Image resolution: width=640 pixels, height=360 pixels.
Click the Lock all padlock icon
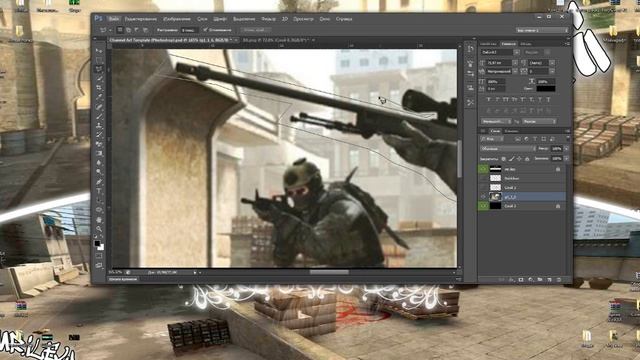click(x=527, y=158)
